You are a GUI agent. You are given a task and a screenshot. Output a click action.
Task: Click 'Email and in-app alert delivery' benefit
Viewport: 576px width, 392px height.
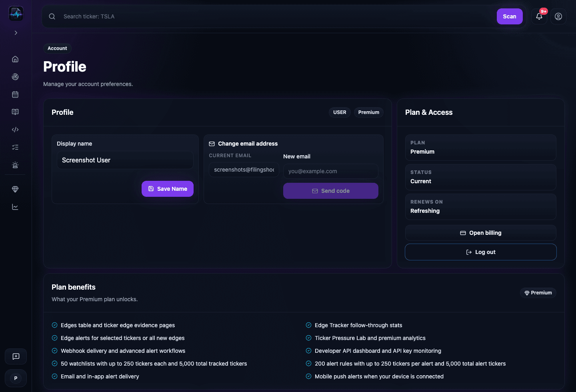(x=100, y=376)
